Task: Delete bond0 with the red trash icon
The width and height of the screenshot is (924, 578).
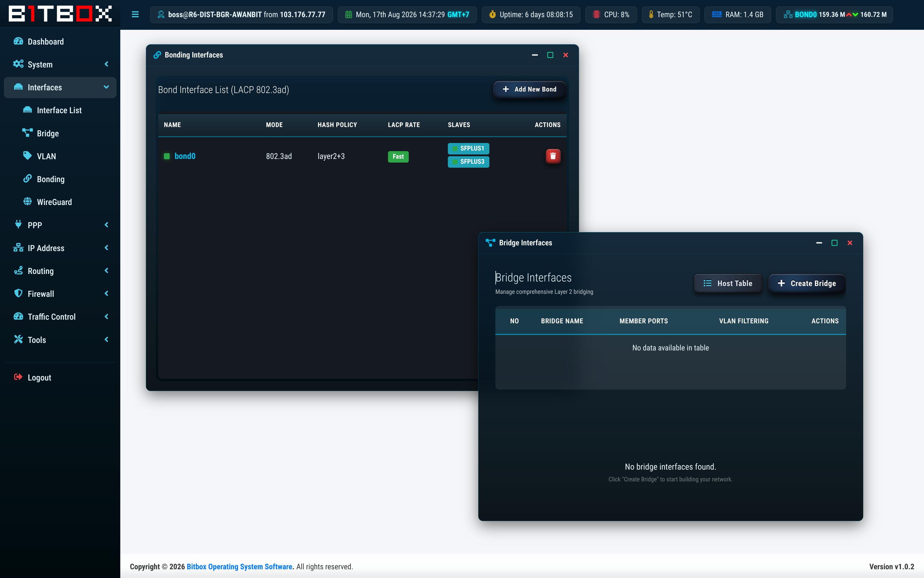Action: click(553, 156)
